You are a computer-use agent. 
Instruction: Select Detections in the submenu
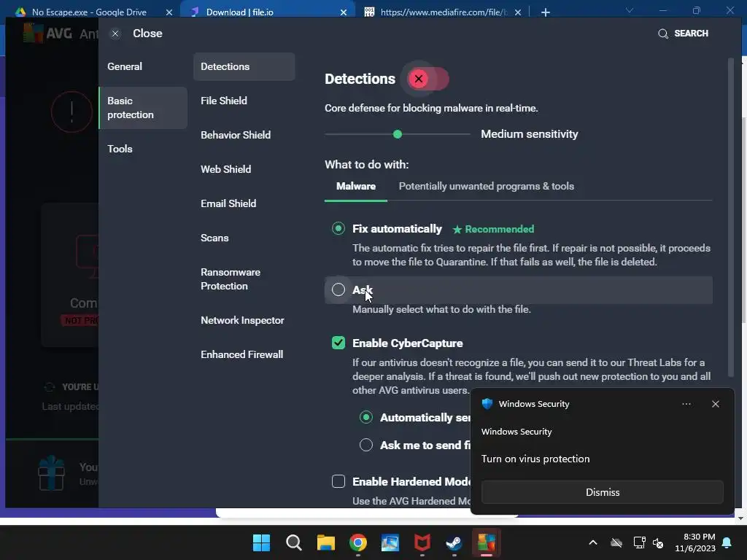click(x=244, y=66)
